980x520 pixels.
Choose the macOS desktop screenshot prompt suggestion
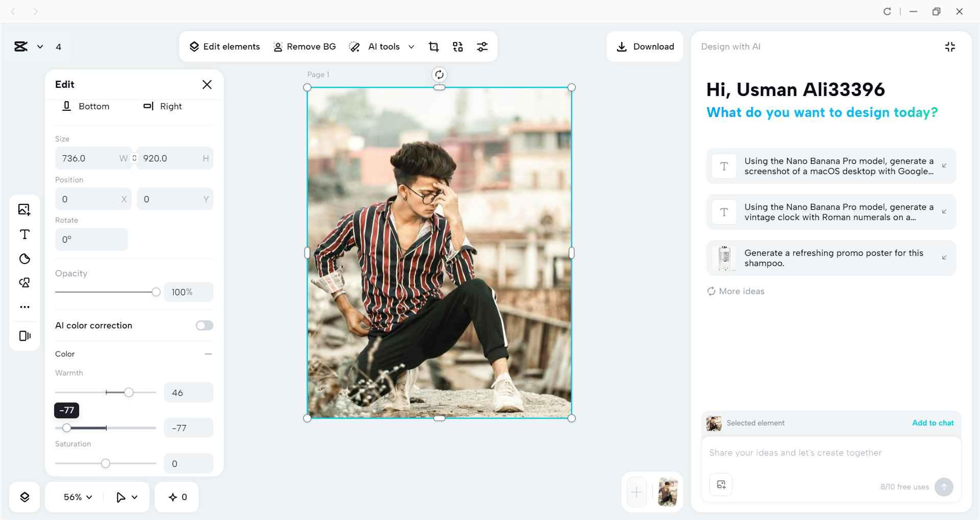831,166
